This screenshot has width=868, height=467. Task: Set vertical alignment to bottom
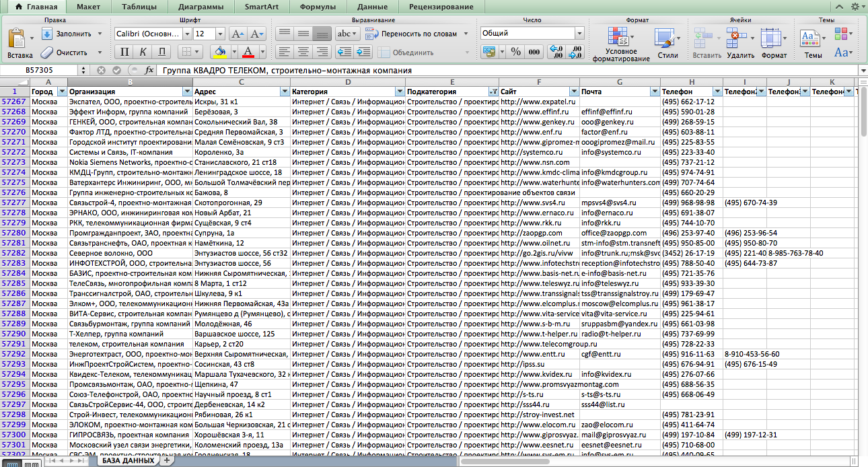pyautogui.click(x=322, y=33)
